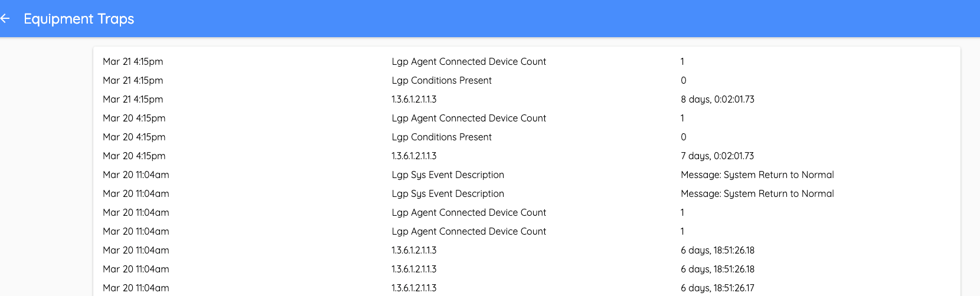Click value 1 in Mar 21 Device Count row
The image size is (980, 296).
click(682, 61)
